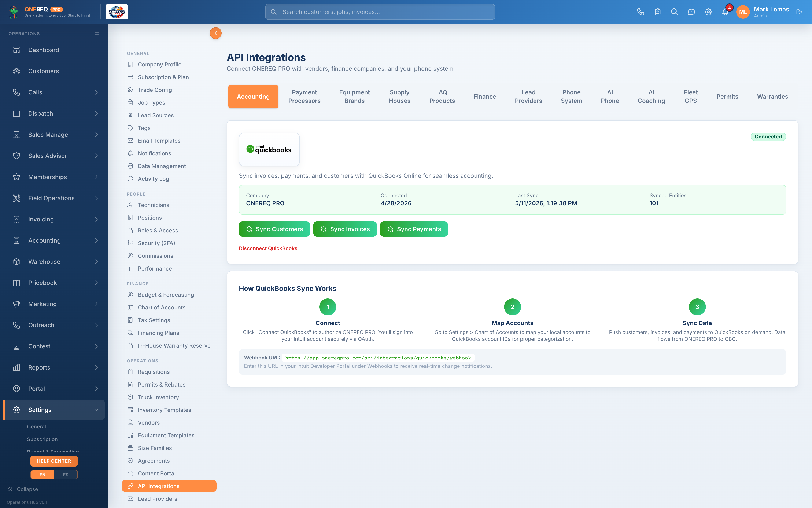Open Email Templates settings
The image size is (812, 508).
tap(169, 141)
